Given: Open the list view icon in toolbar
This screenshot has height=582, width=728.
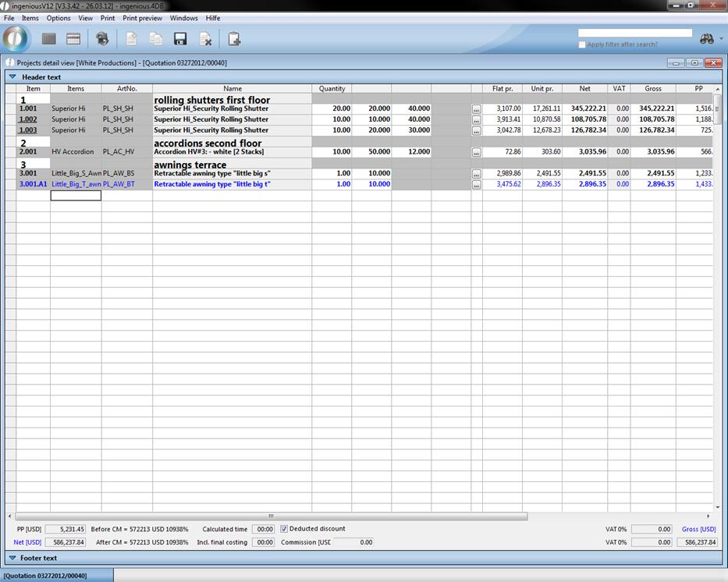Looking at the screenshot, I should tap(49, 39).
